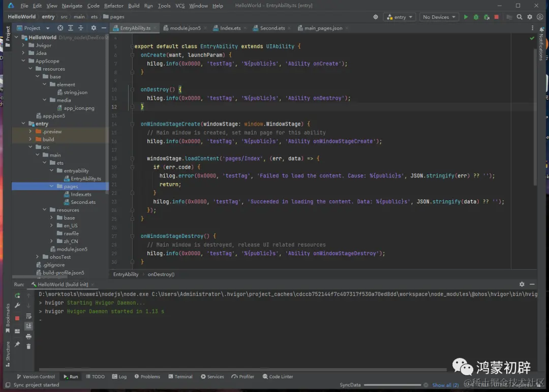The width and height of the screenshot is (549, 392).
Task: Switch to main_pages.json editor tab
Action: pos(323,28)
